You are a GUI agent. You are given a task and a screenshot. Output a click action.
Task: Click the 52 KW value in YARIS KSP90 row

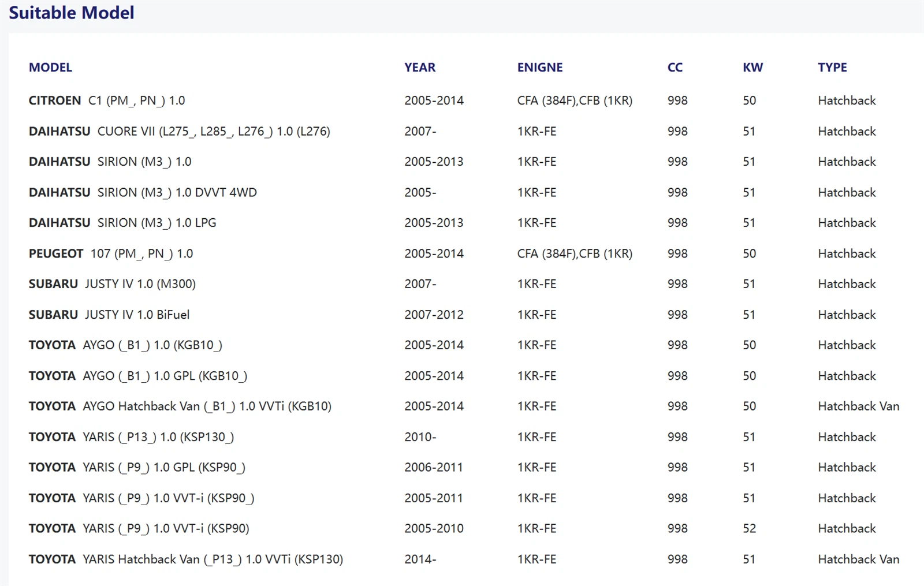pyautogui.click(x=750, y=528)
